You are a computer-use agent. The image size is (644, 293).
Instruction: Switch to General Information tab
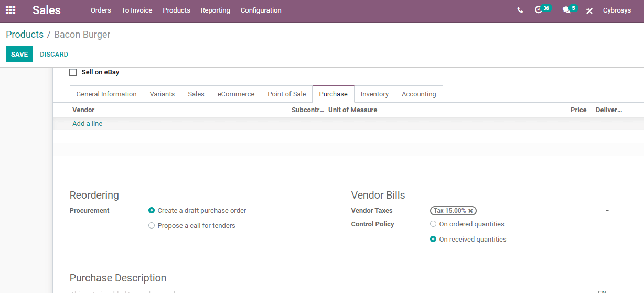point(106,94)
